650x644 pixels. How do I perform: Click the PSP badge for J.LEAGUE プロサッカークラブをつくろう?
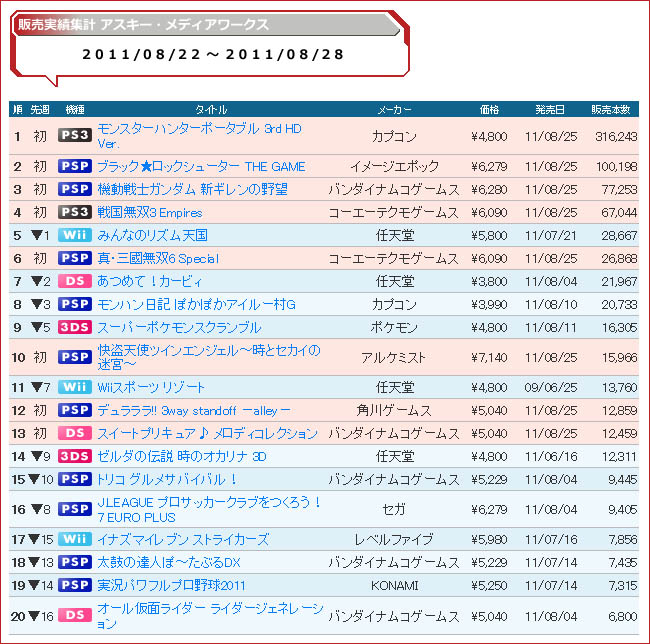(x=75, y=509)
